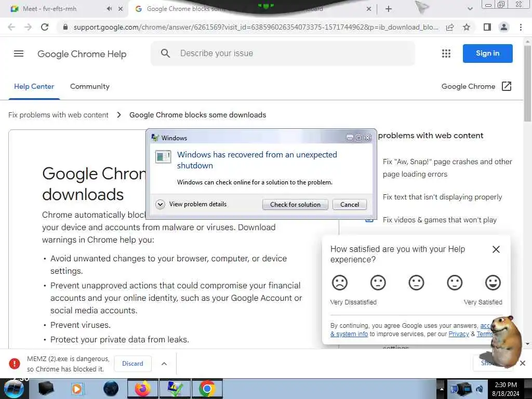Open Chrome's three-dot menu
The height and width of the screenshot is (399, 532).
coord(521,27)
